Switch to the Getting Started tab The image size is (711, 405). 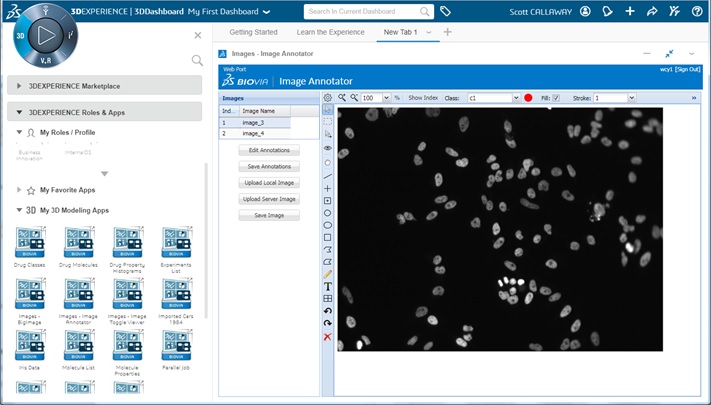pyautogui.click(x=253, y=33)
